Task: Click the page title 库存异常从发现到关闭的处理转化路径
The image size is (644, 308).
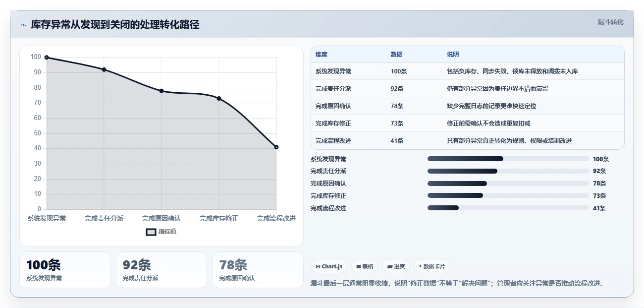Action: [115, 25]
